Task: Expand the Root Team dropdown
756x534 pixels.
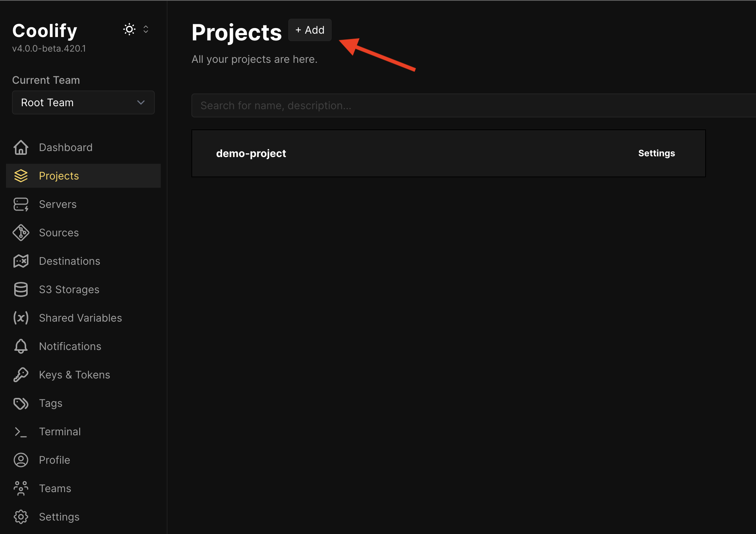Action: 83,102
